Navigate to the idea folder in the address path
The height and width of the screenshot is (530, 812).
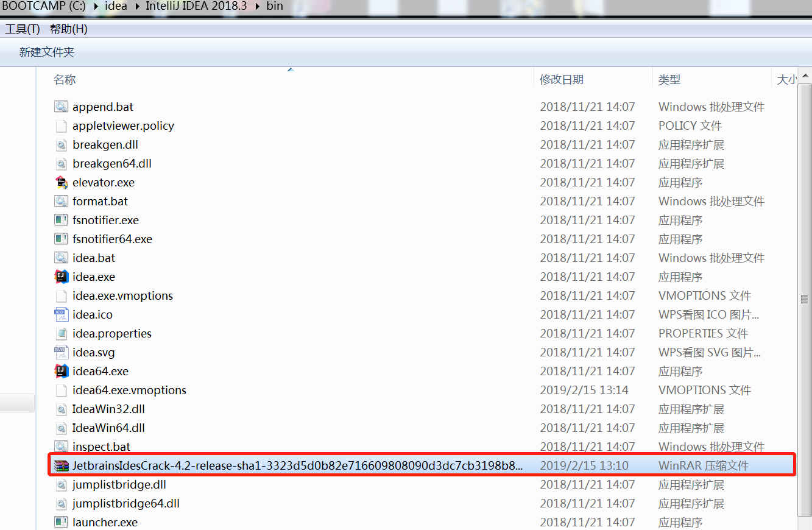click(x=116, y=7)
